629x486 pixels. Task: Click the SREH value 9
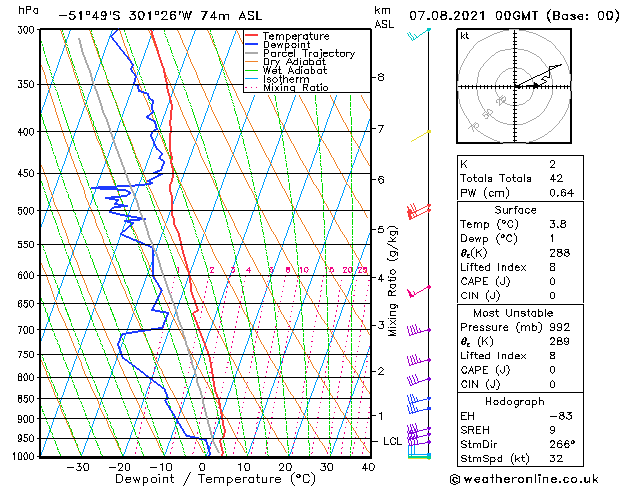click(x=552, y=430)
